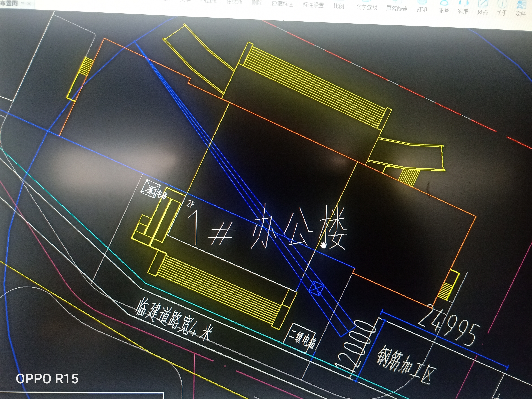
Task: Select the 2F floor label
Action: [x=190, y=204]
